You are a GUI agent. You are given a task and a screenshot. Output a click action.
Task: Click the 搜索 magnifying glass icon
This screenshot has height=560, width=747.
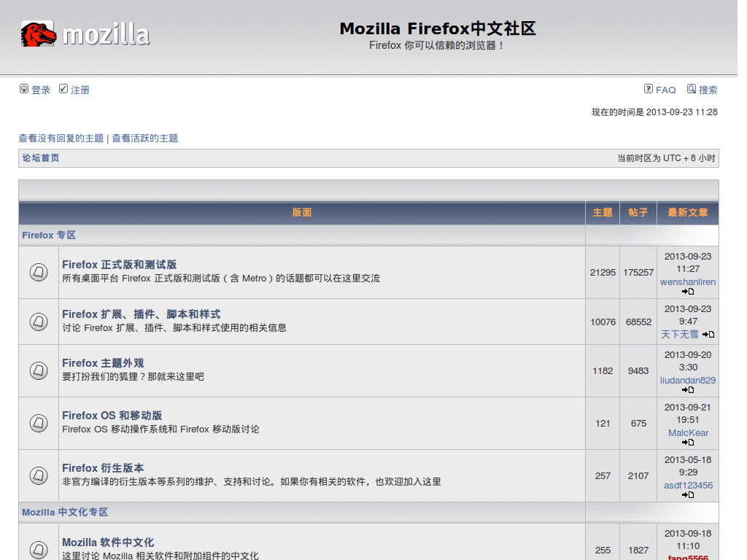pyautogui.click(x=692, y=89)
